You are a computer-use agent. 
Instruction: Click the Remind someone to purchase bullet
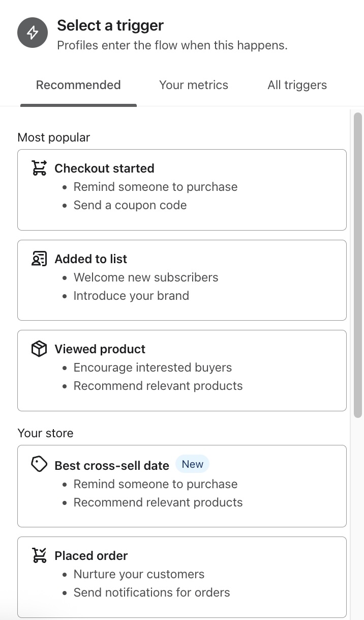point(156,187)
